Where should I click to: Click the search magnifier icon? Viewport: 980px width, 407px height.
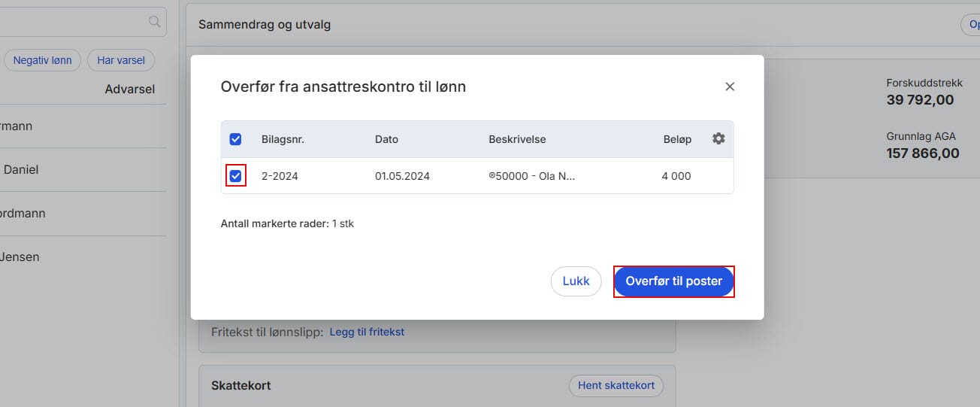coord(155,22)
